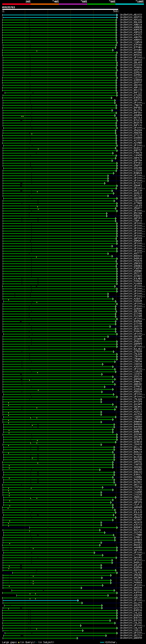Open hit UniRef100_A8J0I0
Viewport: 146px width, 644px height.
pyautogui.click(x=131, y=15)
